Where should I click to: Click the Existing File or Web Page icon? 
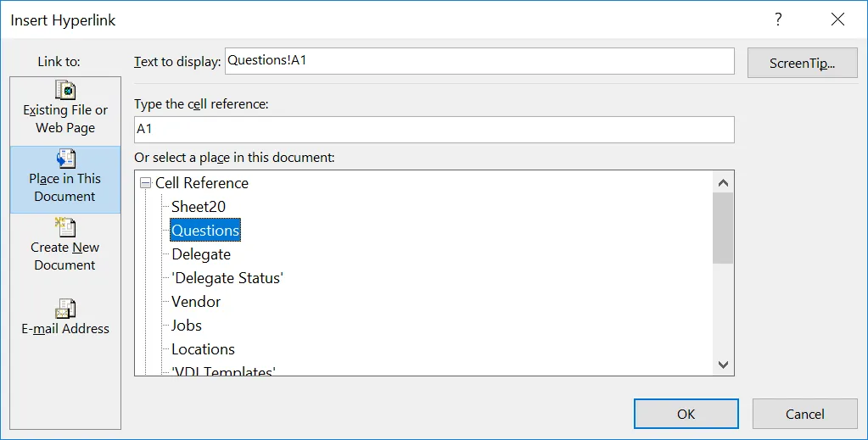pyautogui.click(x=65, y=91)
